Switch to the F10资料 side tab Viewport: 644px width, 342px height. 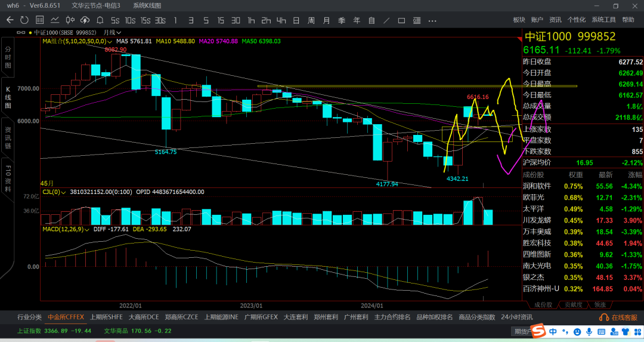point(8,178)
